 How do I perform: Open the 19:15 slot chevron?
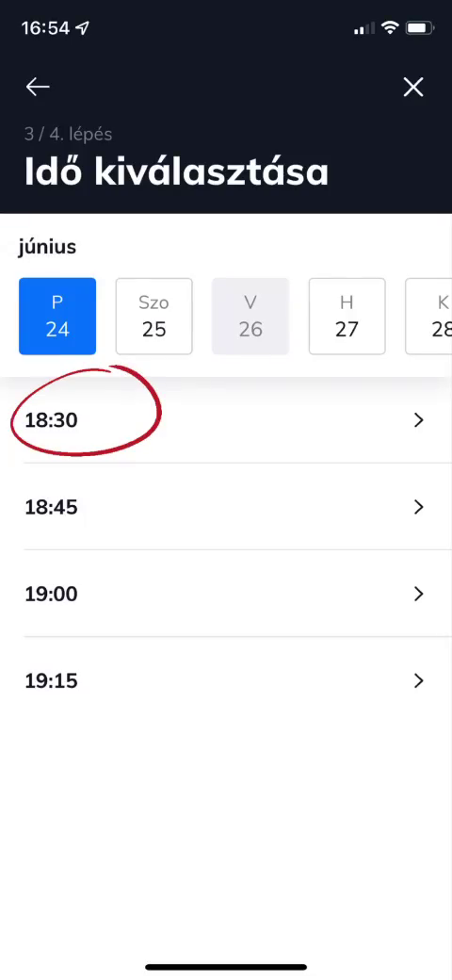click(x=419, y=680)
